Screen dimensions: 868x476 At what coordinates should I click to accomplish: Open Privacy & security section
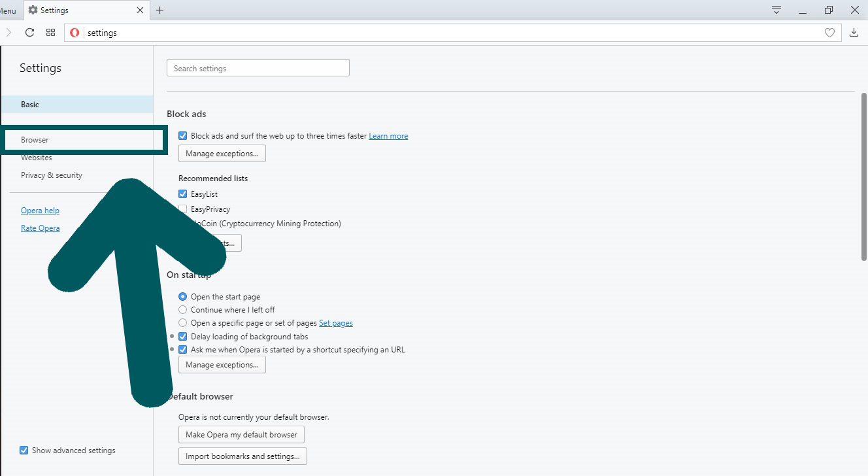pyautogui.click(x=52, y=175)
